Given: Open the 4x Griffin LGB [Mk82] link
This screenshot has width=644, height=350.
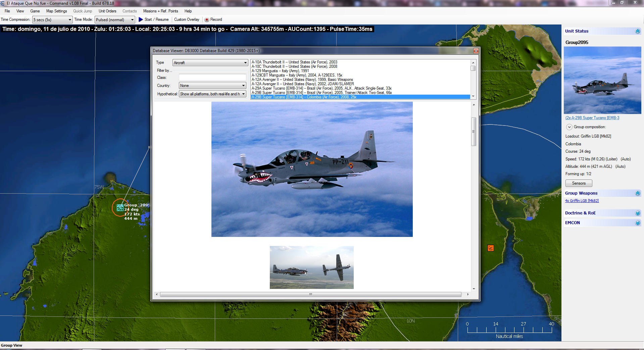Looking at the screenshot, I should [x=582, y=201].
